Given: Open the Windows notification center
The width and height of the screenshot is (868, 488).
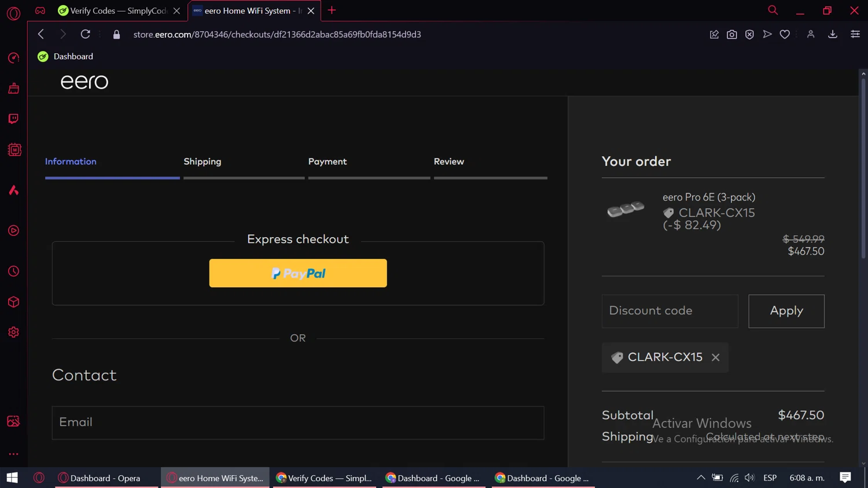Looking at the screenshot, I should point(845,478).
